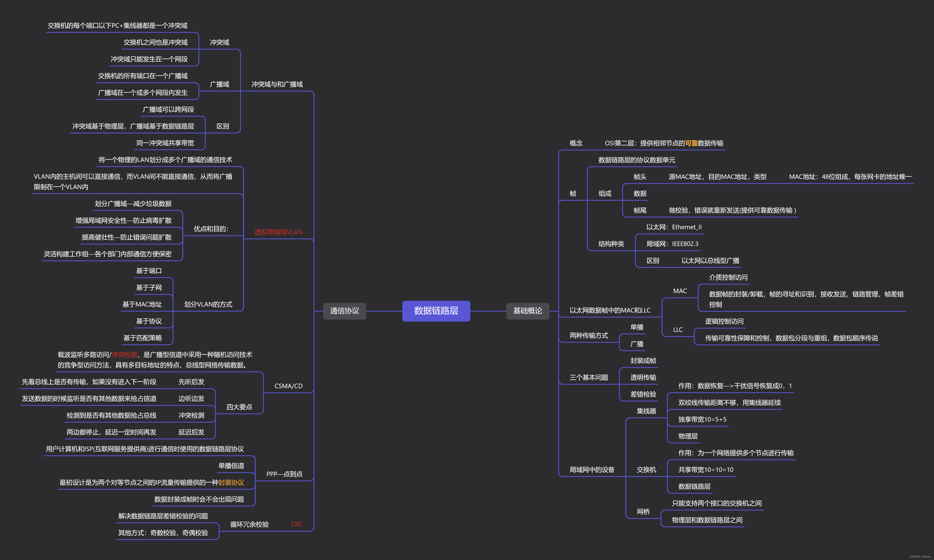Select the LLC node
This screenshot has height=560, width=934.
pos(678,330)
